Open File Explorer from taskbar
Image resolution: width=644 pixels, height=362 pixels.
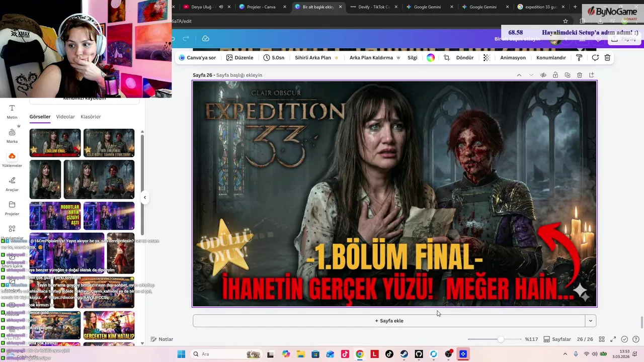pos(300,354)
